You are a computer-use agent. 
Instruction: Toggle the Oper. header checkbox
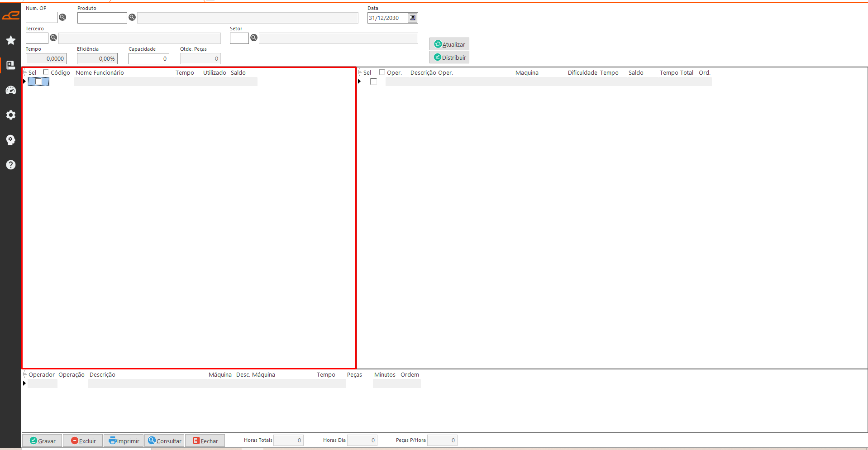[382, 72]
